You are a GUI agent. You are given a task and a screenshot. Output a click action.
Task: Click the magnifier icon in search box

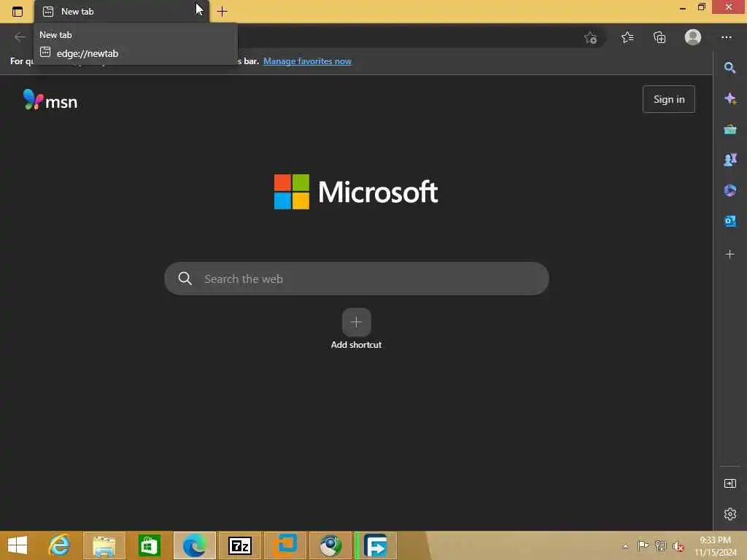185,279
